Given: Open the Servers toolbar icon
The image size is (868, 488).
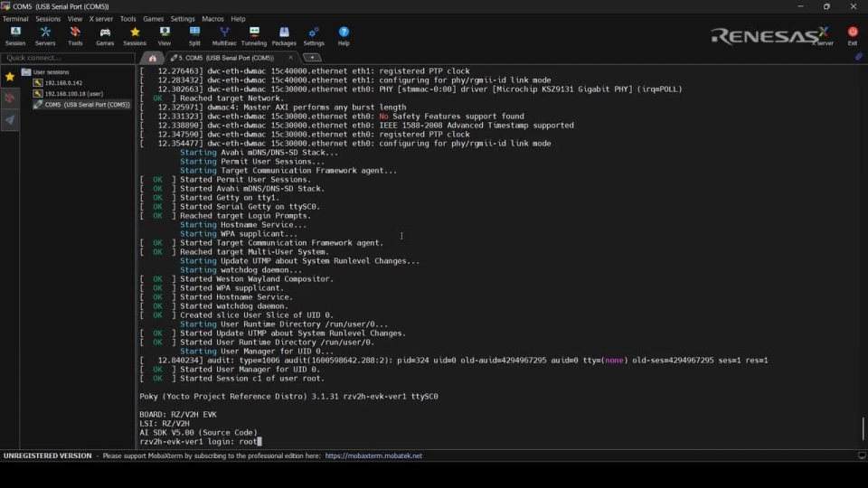Looking at the screenshot, I should tap(45, 36).
